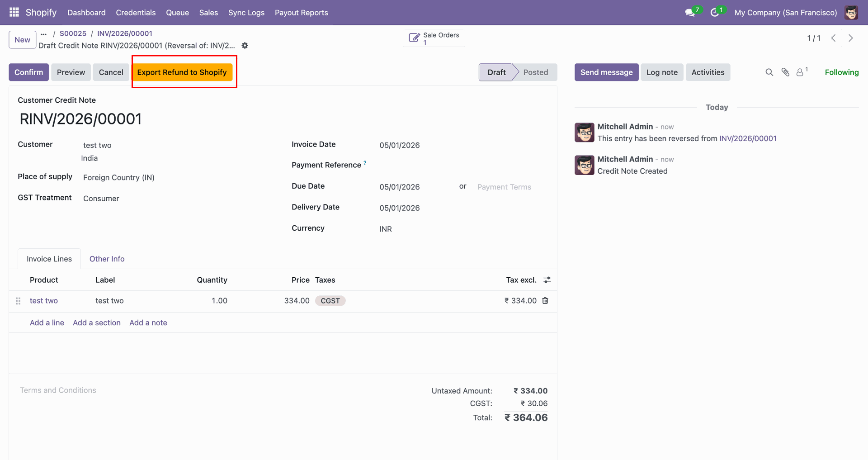Click the user avatar in the top bar
Viewport: 868px width, 460px height.
(851, 13)
